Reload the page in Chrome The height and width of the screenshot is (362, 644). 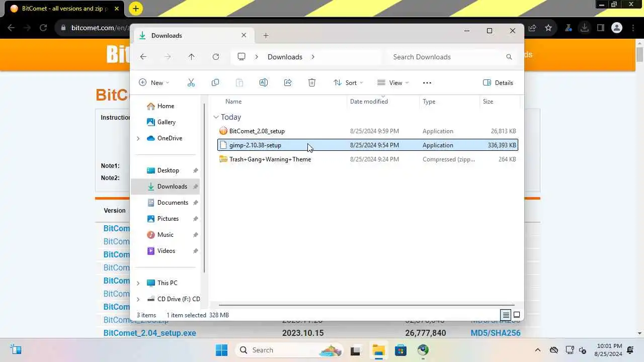pos(43,28)
